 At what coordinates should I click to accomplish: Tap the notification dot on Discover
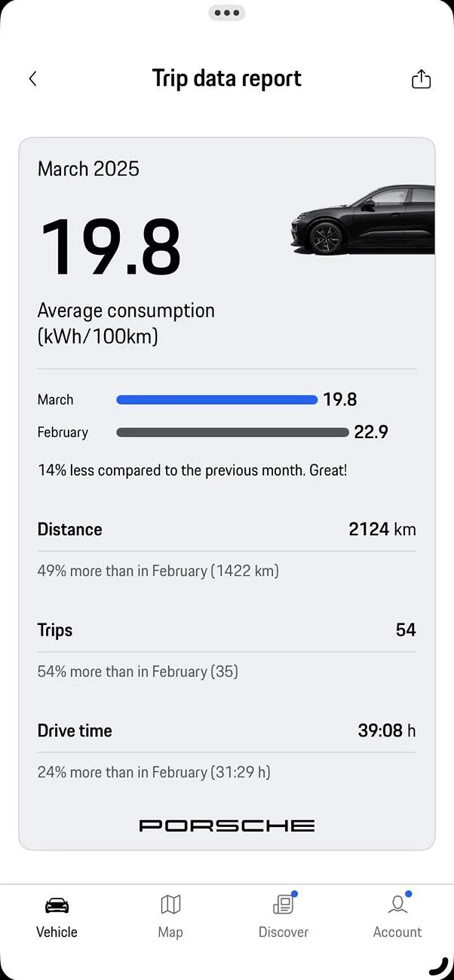[x=294, y=893]
